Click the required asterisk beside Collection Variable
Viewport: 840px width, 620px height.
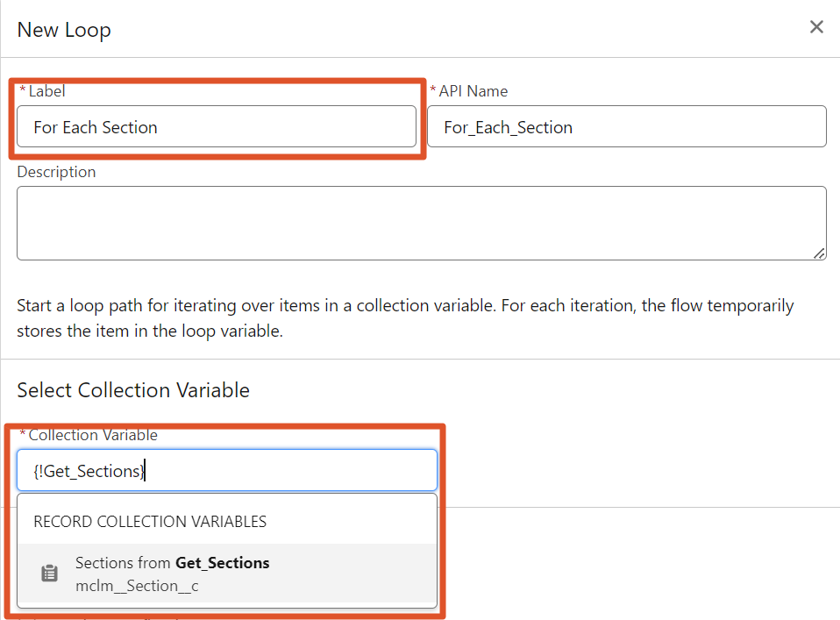point(22,434)
